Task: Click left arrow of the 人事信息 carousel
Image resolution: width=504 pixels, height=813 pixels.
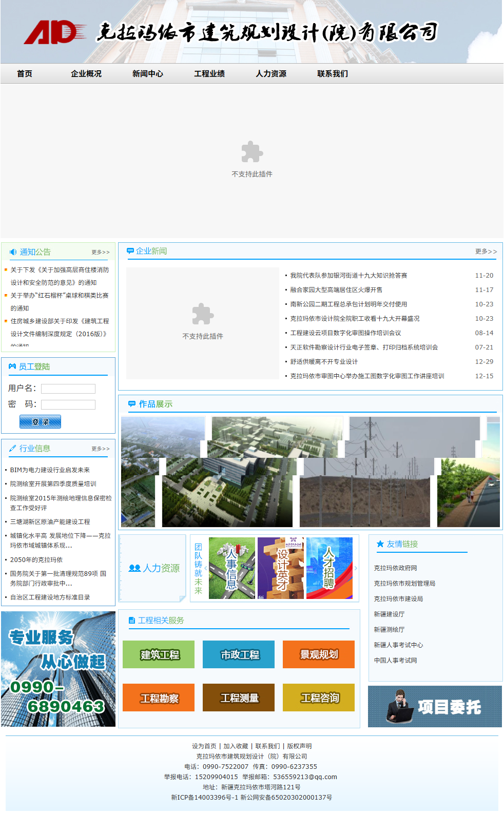Action: (x=206, y=568)
